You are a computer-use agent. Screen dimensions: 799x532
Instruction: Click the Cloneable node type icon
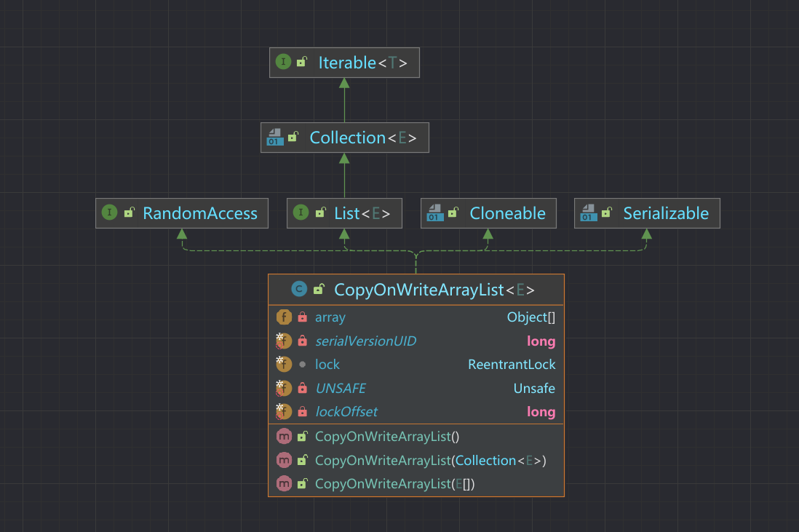435,213
